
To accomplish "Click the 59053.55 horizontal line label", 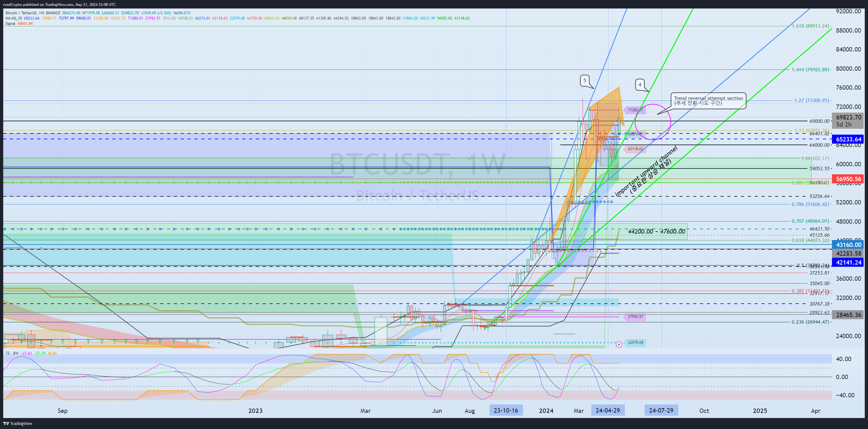I will [x=820, y=168].
